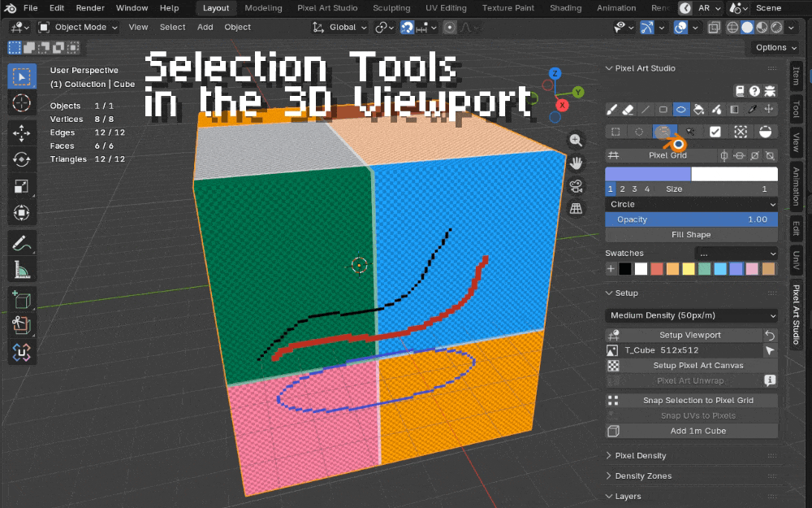Activate the Annotate tool in left toolbar
The width and height of the screenshot is (812, 508).
click(x=21, y=242)
